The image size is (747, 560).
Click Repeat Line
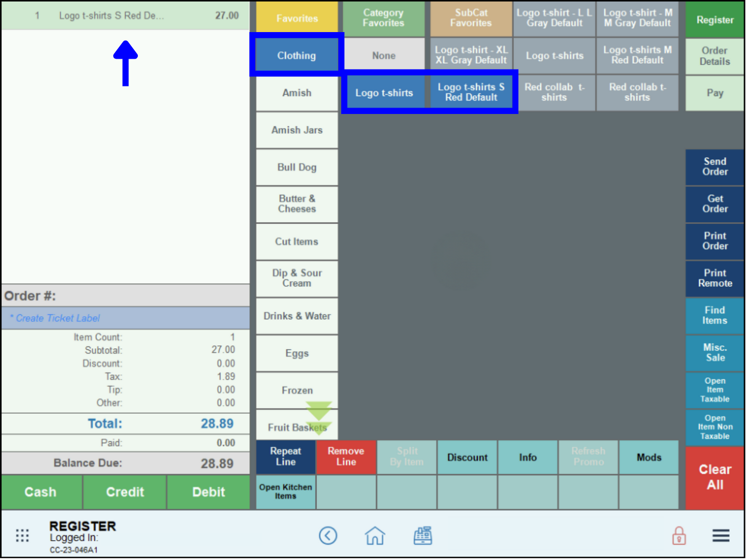click(x=286, y=457)
